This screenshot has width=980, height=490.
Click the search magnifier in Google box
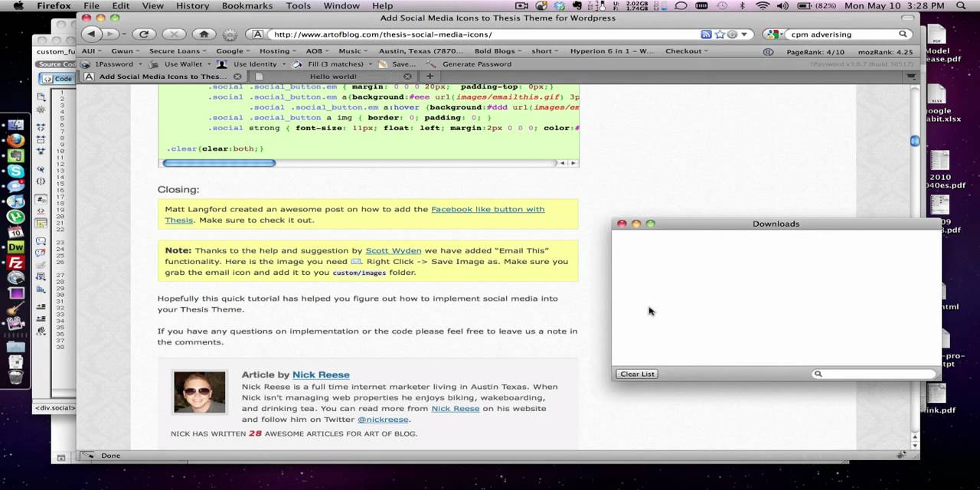[x=903, y=34]
